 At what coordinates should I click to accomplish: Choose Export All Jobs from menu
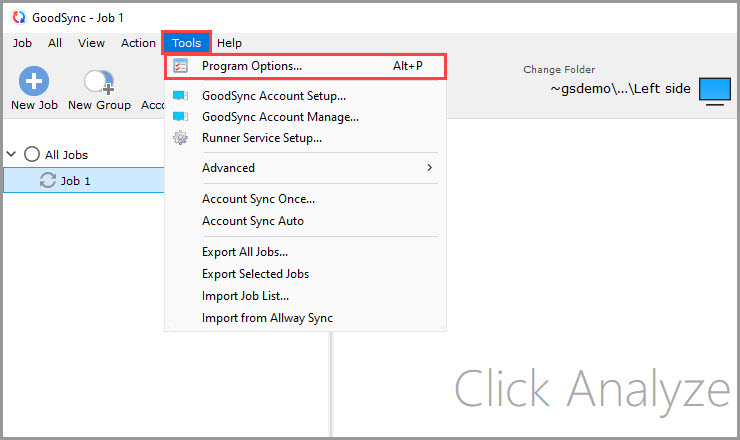[244, 252]
